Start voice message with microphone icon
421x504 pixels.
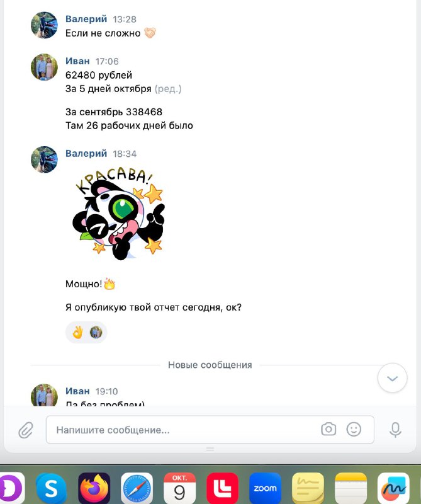click(395, 430)
